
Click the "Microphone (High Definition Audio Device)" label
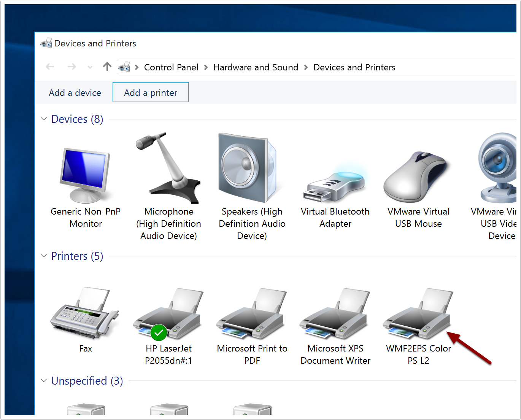[168, 224]
